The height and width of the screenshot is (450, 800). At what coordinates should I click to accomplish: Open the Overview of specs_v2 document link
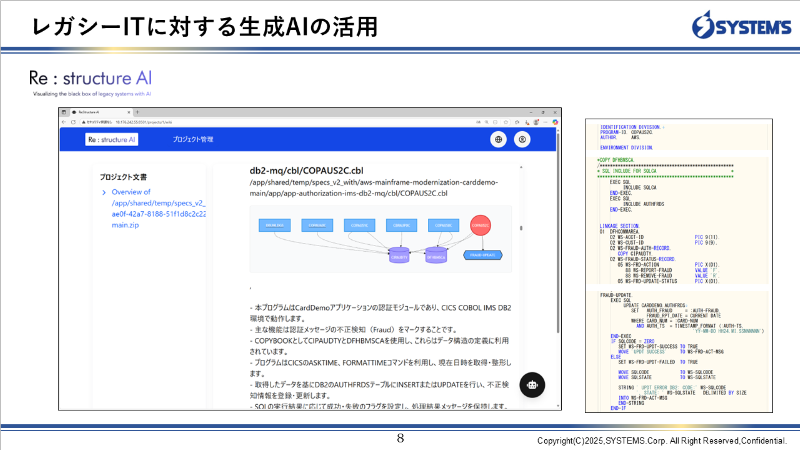pos(159,208)
